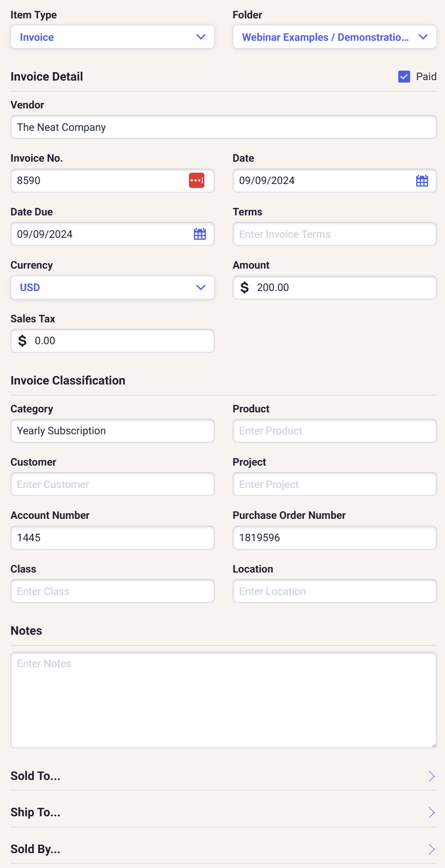Image resolution: width=445 pixels, height=868 pixels.
Task: Click the red icon in Invoice No. field
Action: coord(196,181)
